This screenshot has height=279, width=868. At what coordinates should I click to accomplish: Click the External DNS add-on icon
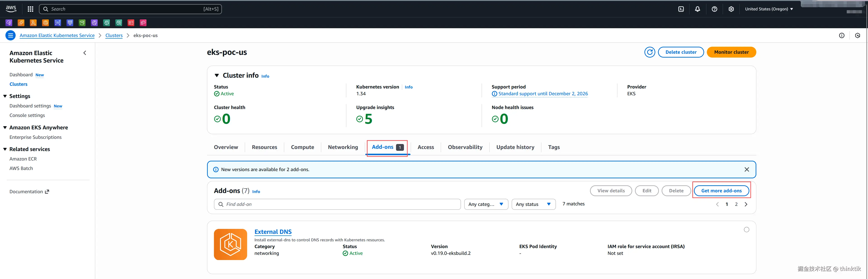pos(231,244)
